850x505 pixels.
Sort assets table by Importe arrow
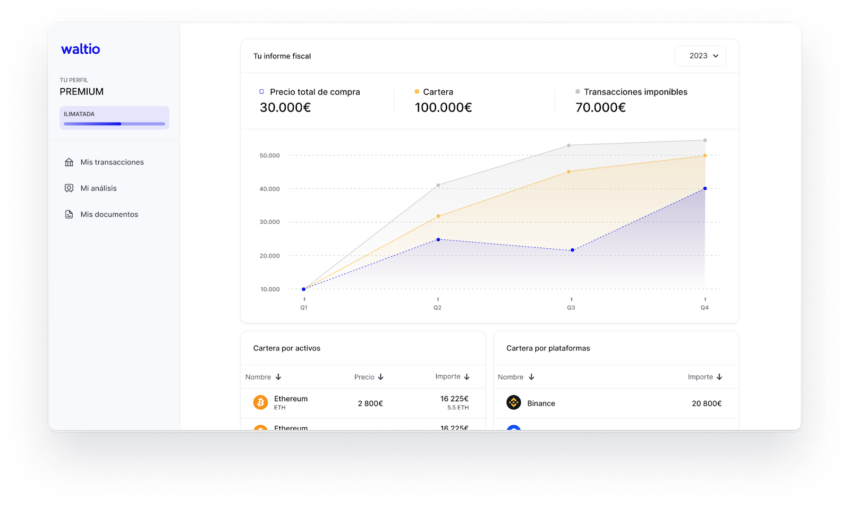point(467,377)
